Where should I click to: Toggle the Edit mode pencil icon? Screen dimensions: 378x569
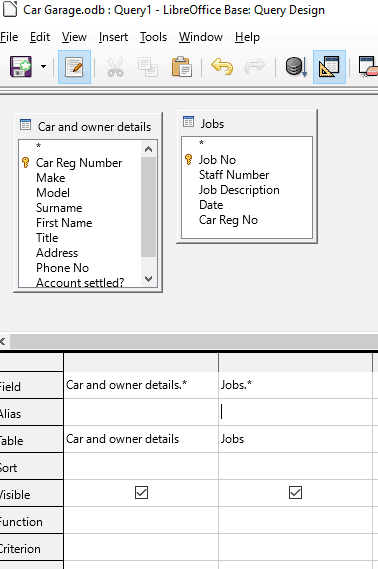(x=74, y=67)
